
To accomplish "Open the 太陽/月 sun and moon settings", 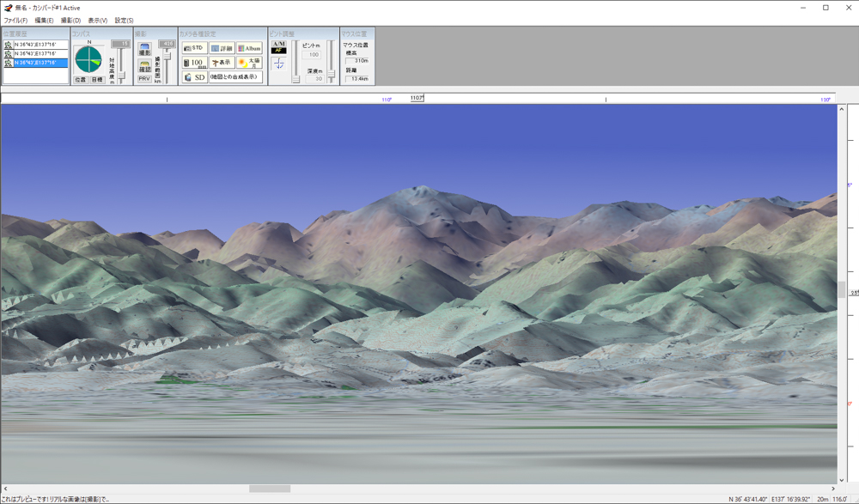I will click(x=249, y=63).
